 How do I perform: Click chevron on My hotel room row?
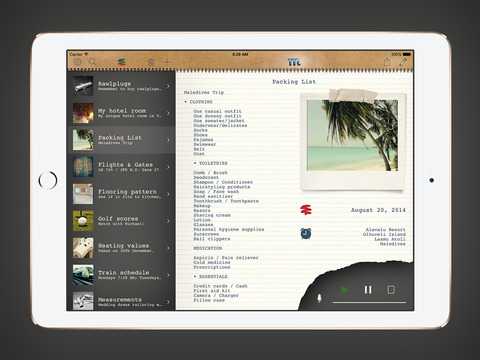point(168,113)
